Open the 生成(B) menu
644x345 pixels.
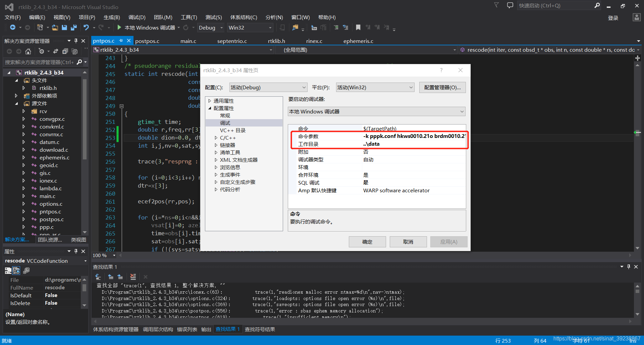click(112, 17)
